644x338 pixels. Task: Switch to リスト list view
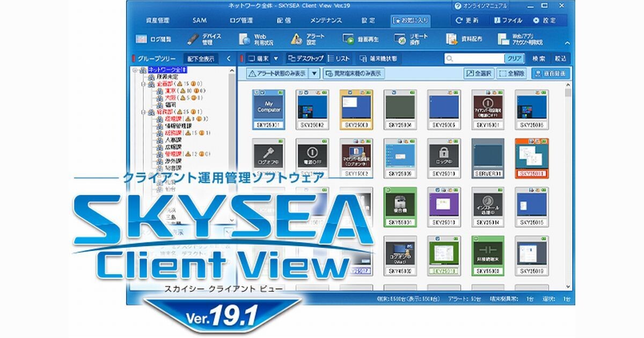click(x=339, y=58)
